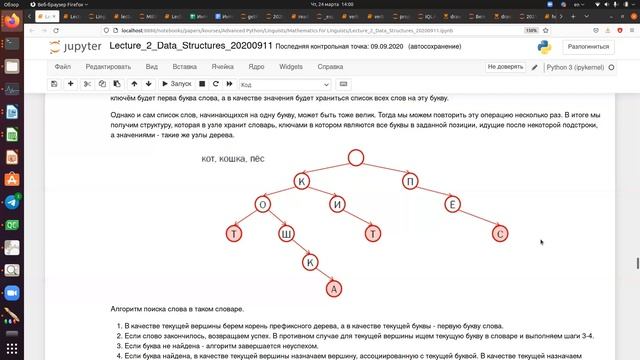Click the trie root node circle

click(x=356, y=158)
